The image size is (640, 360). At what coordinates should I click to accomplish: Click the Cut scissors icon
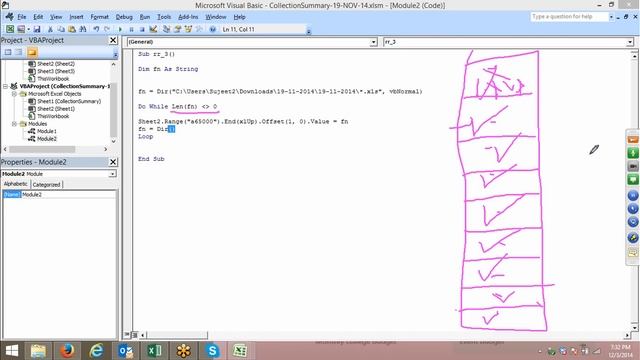tap(50, 29)
